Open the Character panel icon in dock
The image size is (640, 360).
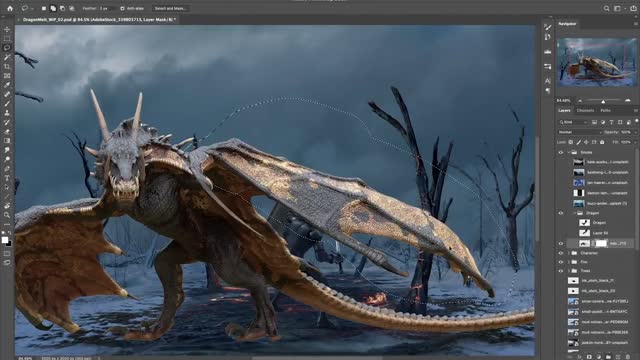coord(548,81)
